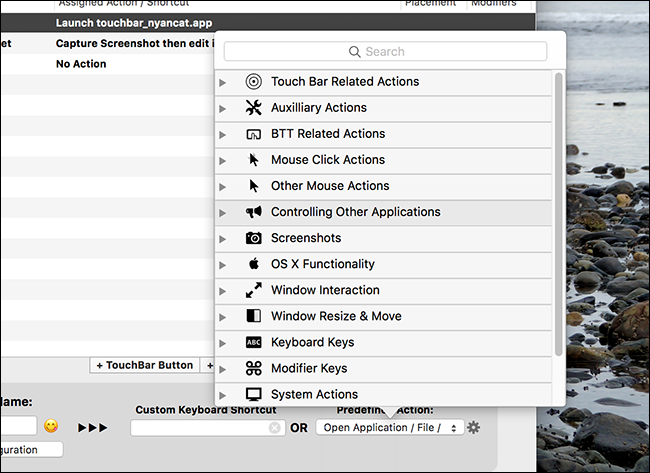Click the OS X Functionality apple icon
650x473 pixels.
[x=254, y=264]
